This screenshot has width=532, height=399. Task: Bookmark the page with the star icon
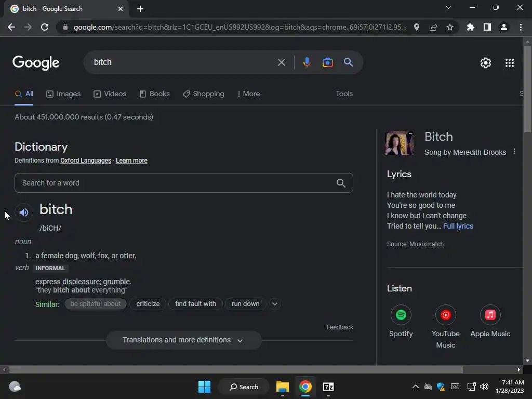point(450,27)
